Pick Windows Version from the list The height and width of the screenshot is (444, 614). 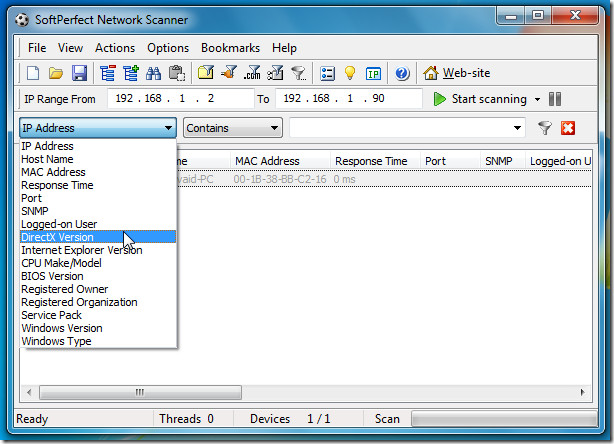point(98,328)
